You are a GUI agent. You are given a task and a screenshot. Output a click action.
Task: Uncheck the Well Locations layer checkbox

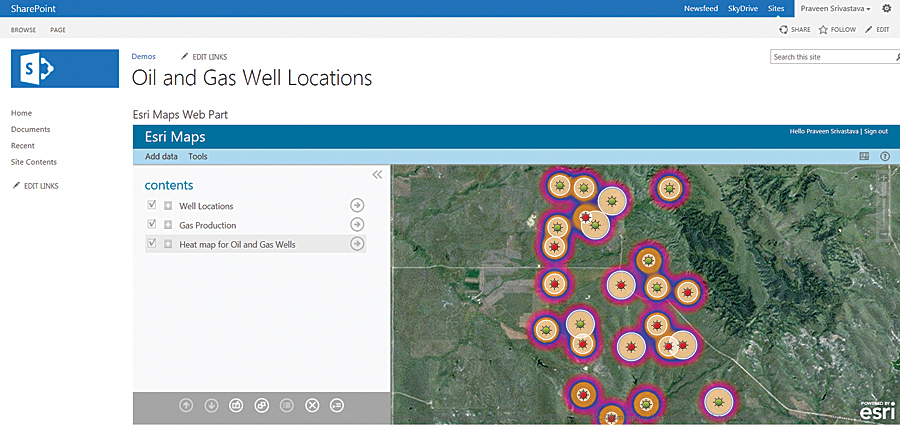(152, 205)
